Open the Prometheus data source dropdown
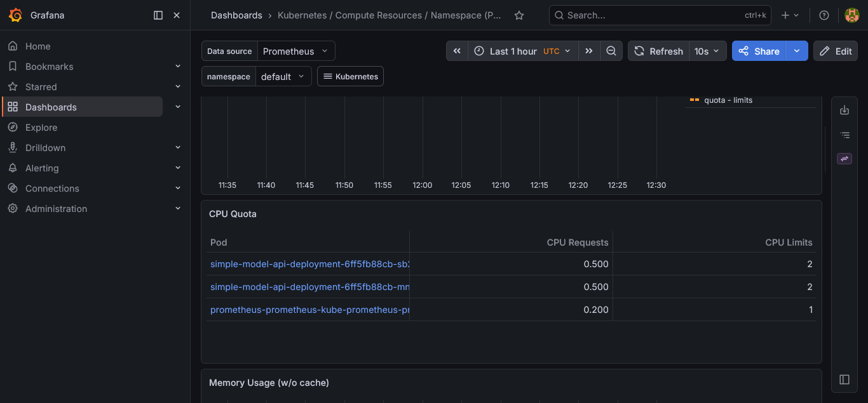868x403 pixels. point(296,51)
